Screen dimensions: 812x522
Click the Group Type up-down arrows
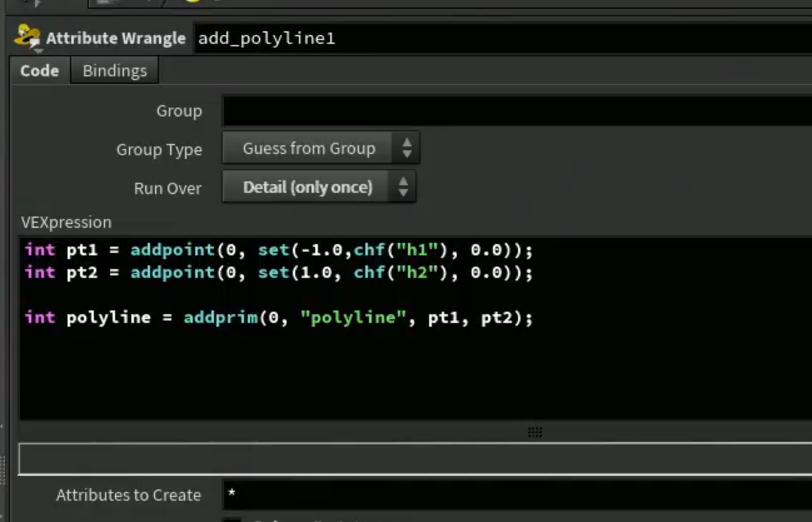point(407,148)
